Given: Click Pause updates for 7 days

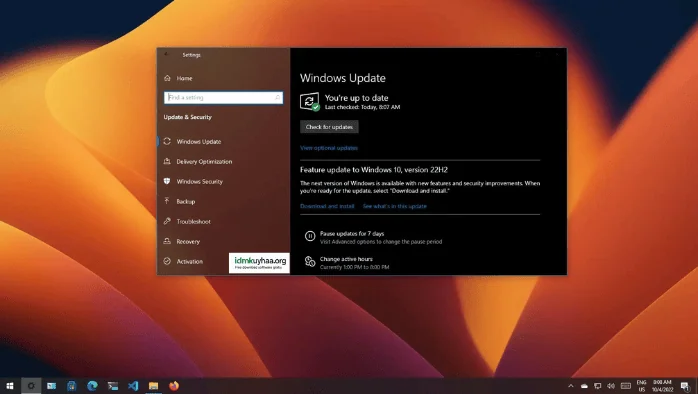Looking at the screenshot, I should tap(352, 234).
